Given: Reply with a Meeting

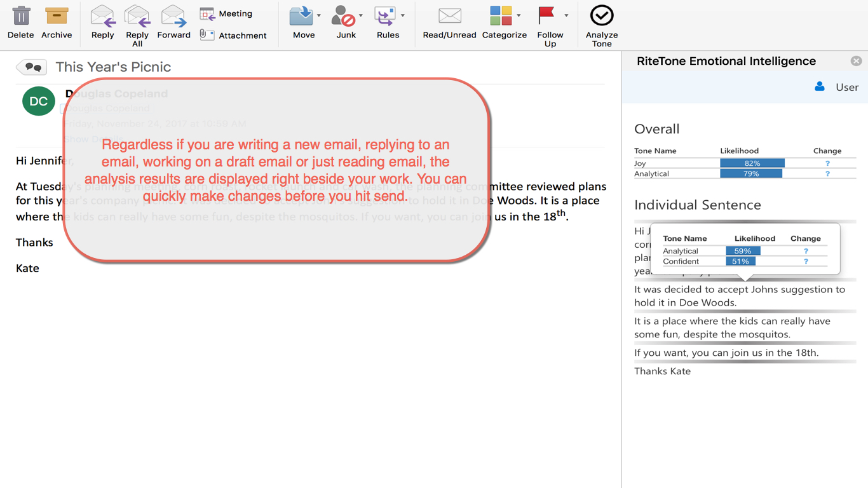Looking at the screenshot, I should 226,13.
